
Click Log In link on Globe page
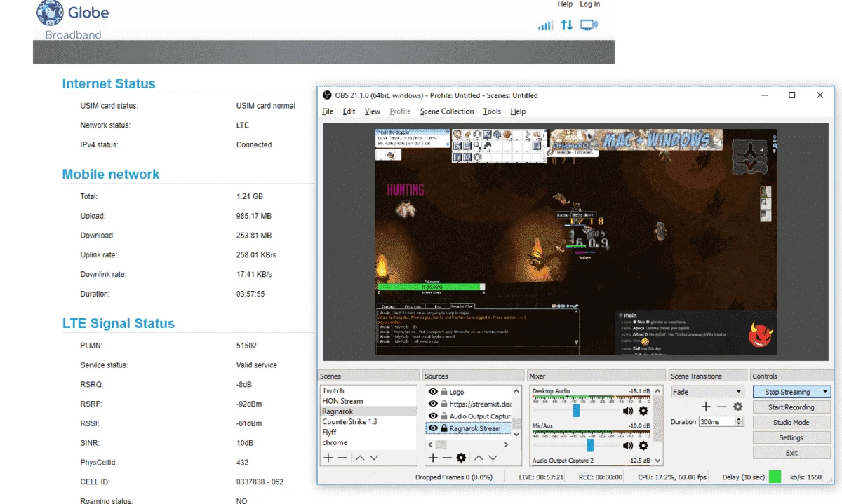590,4
